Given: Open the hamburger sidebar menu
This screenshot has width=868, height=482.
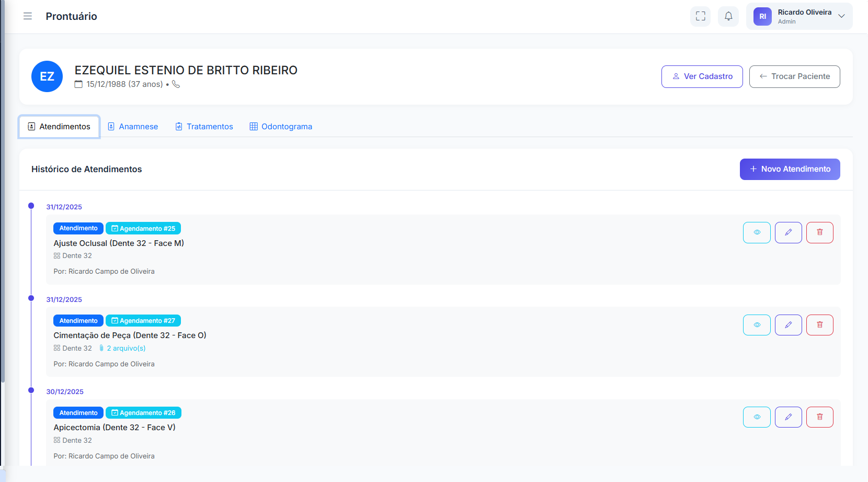Looking at the screenshot, I should click(28, 16).
